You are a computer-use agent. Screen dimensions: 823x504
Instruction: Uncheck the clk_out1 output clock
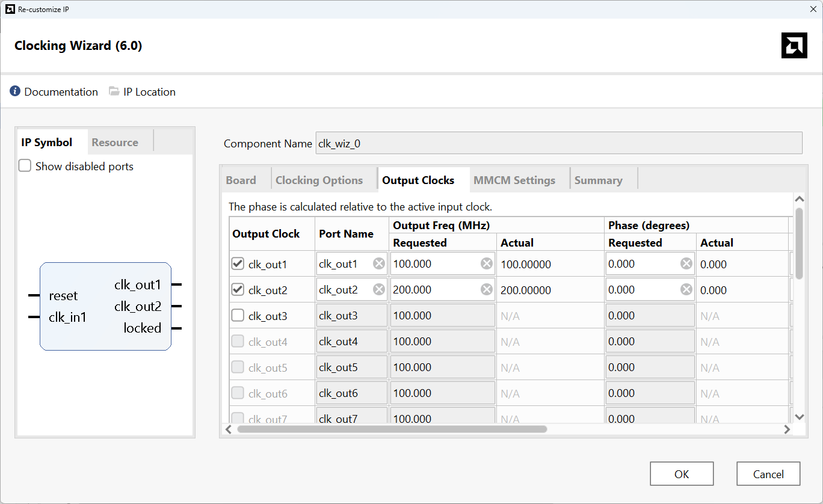click(238, 264)
